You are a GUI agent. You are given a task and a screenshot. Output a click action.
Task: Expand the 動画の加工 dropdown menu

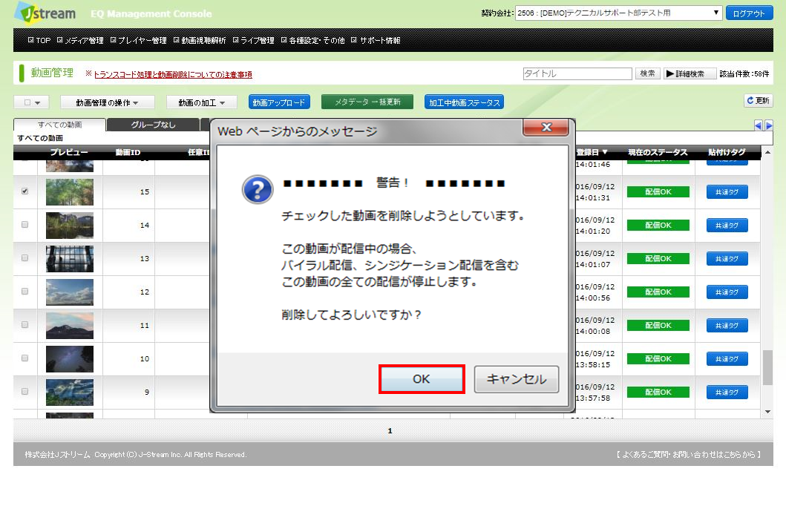201,102
